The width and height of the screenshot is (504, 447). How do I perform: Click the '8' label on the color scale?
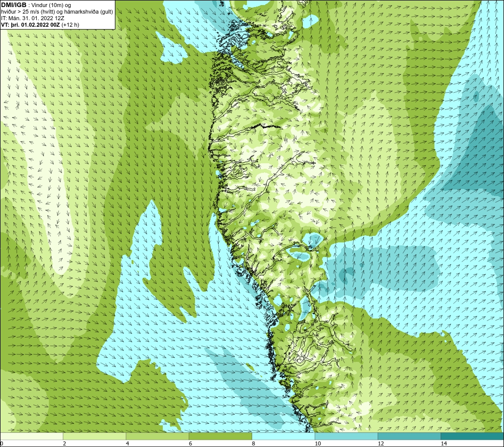pyautogui.click(x=254, y=443)
